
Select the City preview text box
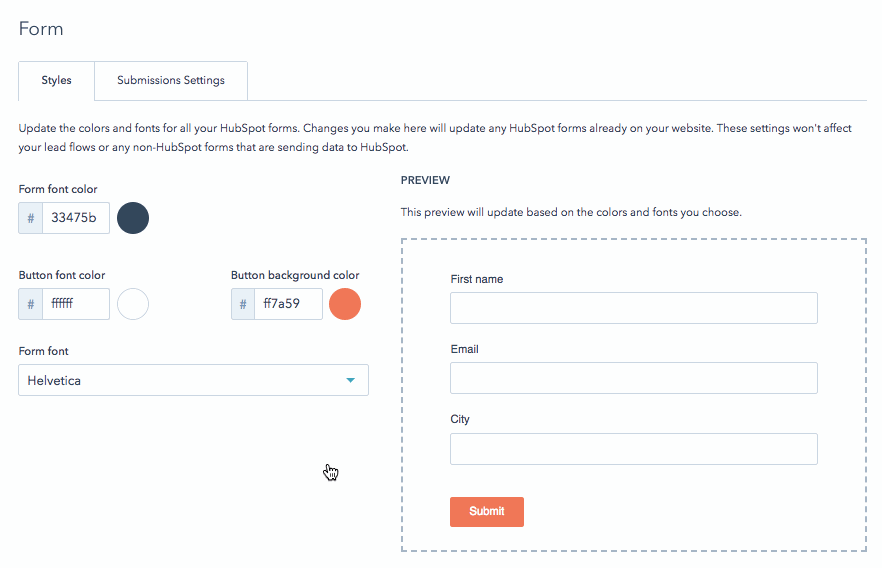pos(633,449)
